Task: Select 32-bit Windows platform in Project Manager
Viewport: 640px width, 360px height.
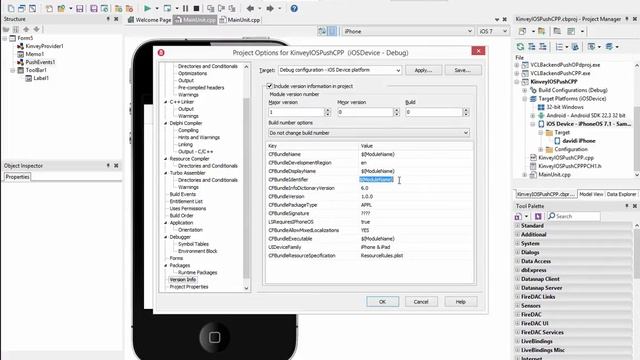Action: tap(565, 107)
